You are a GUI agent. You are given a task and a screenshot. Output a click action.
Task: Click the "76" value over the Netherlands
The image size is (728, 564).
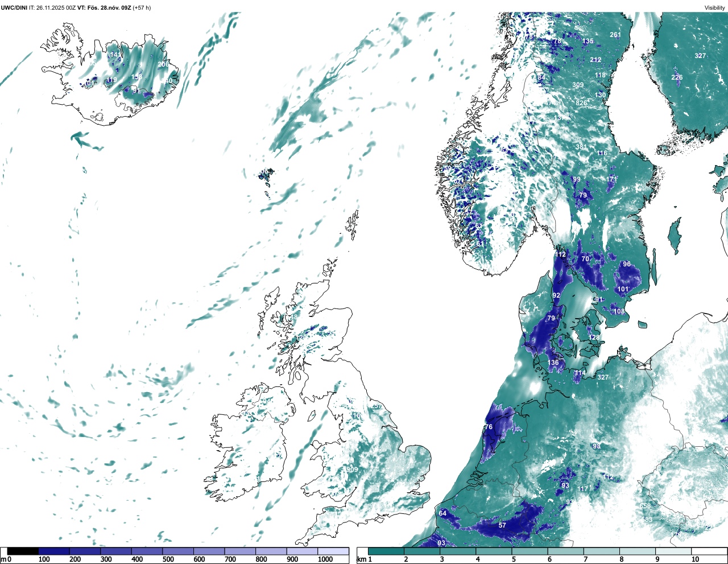point(489,427)
